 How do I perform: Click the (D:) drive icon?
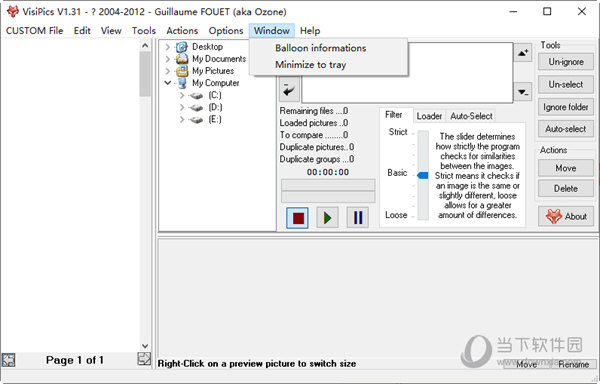tap(197, 108)
